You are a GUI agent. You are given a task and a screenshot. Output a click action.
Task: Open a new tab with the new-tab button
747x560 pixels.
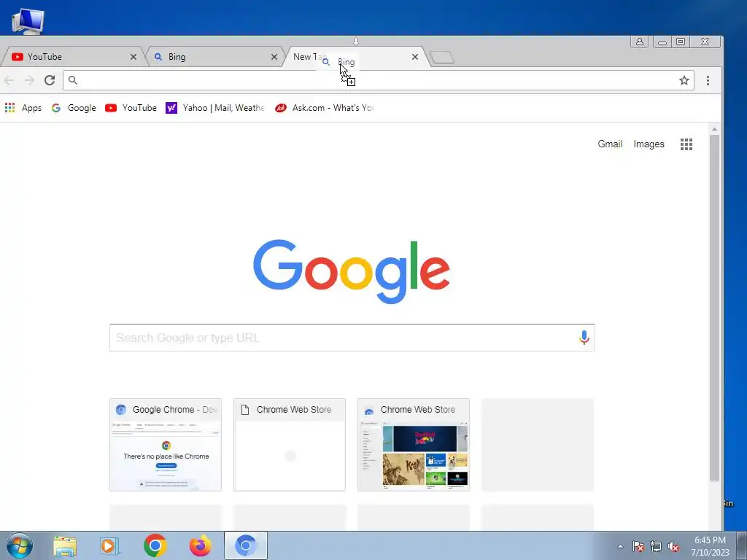click(442, 58)
